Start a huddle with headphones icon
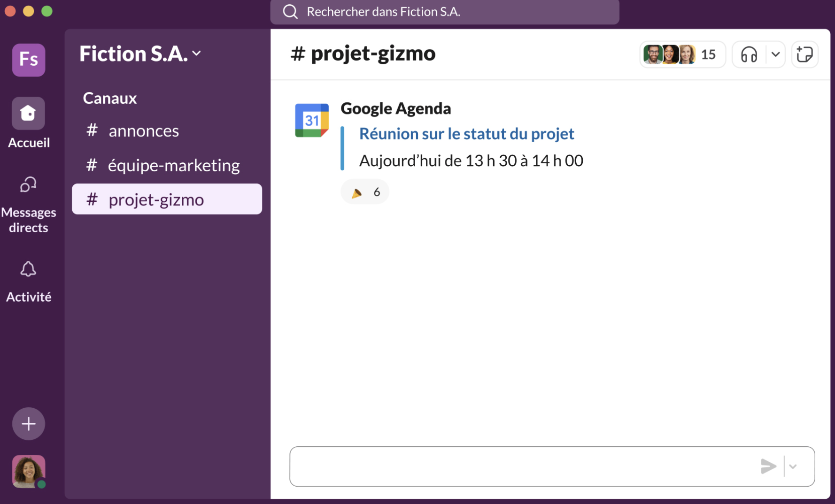 [x=749, y=54]
